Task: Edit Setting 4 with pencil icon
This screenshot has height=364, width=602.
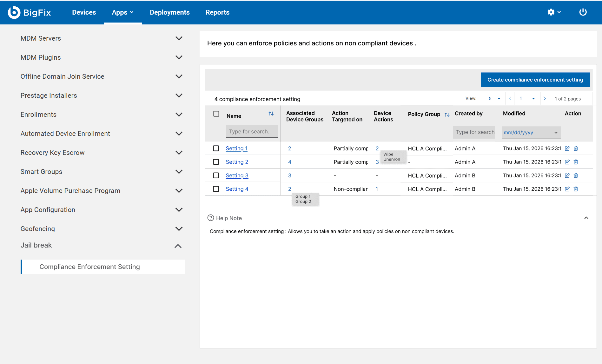Action: pyautogui.click(x=567, y=189)
